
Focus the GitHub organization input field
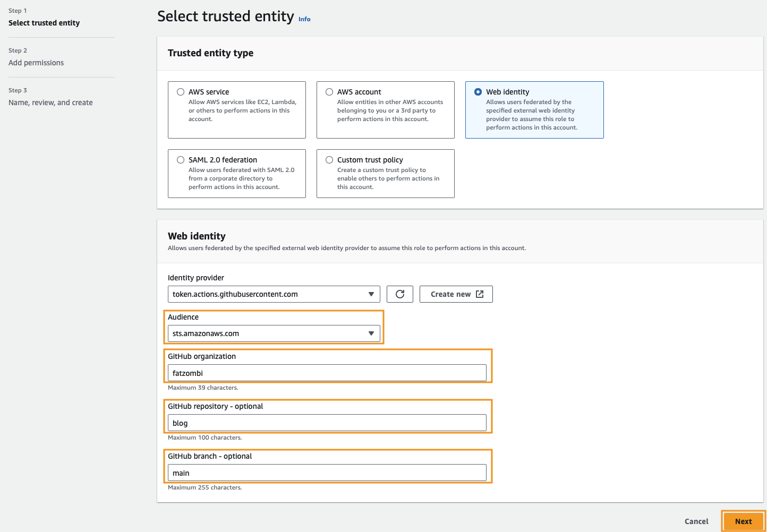[327, 373]
